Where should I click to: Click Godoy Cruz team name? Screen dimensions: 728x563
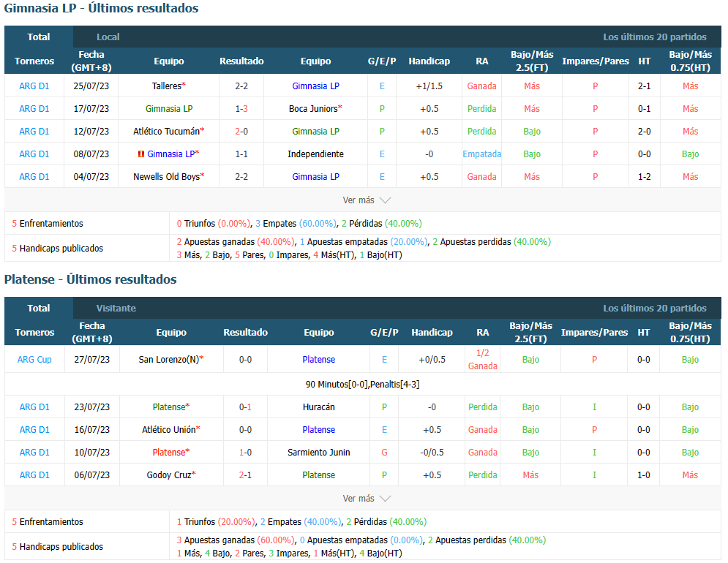(x=169, y=475)
